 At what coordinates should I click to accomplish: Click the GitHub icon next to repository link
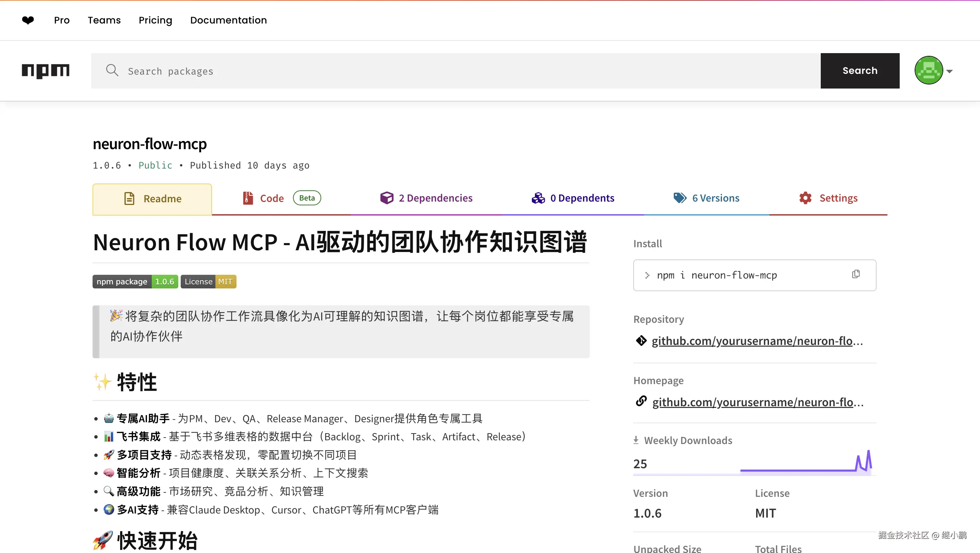[x=641, y=341]
